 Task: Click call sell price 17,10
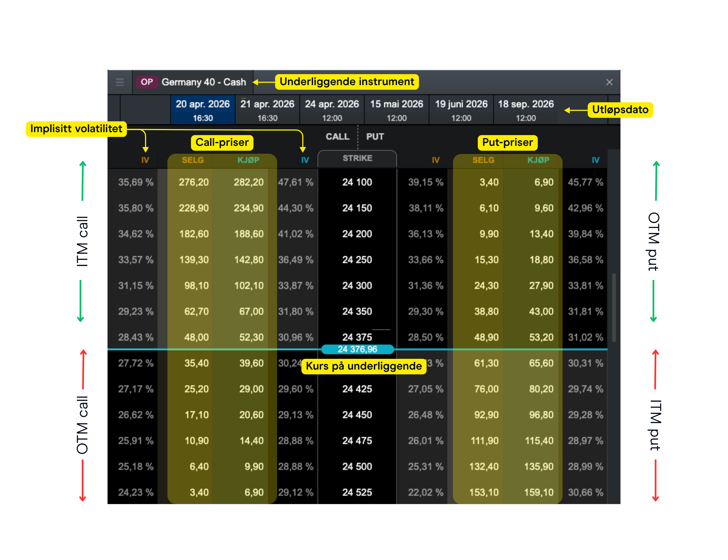196,415
